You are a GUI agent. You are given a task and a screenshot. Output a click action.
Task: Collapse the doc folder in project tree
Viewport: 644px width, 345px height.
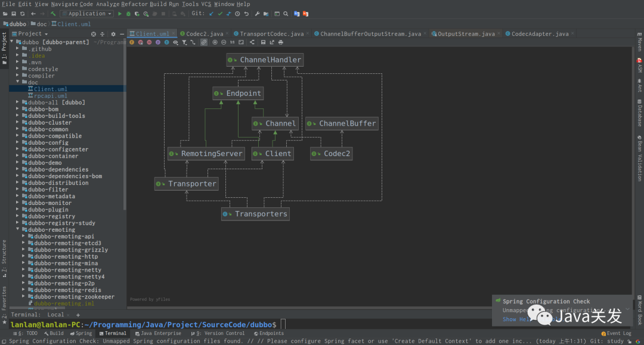(x=18, y=82)
